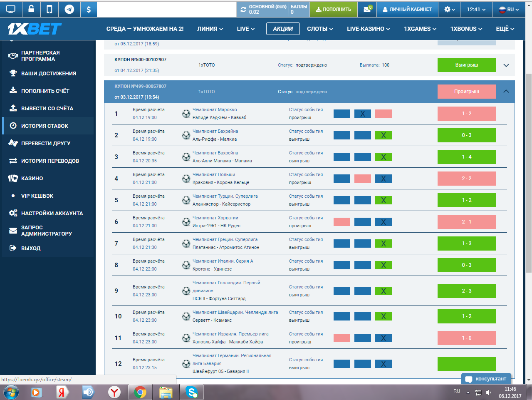Expand coupon №500-00102907 chevron
The height and width of the screenshot is (400, 532).
[506, 65]
